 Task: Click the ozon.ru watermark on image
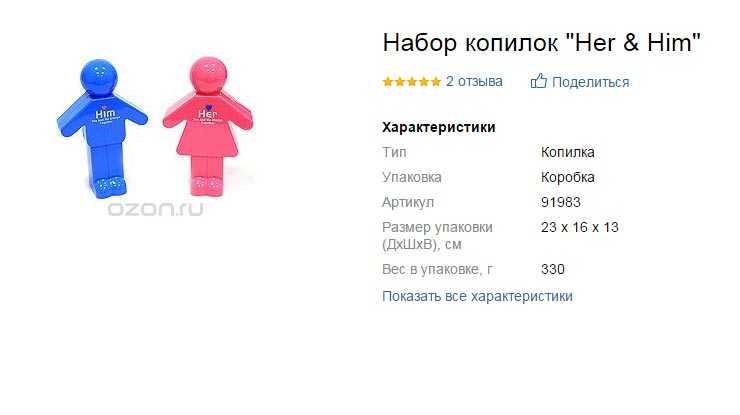[x=155, y=209]
